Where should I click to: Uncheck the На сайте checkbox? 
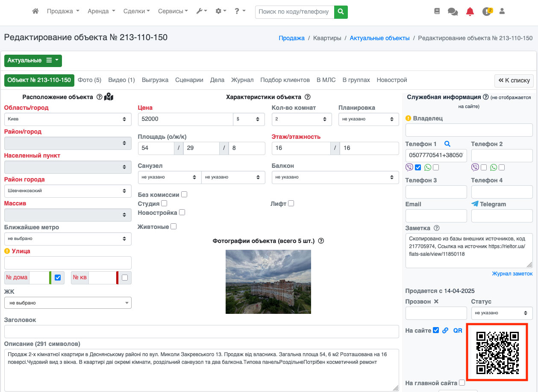[x=436, y=330]
